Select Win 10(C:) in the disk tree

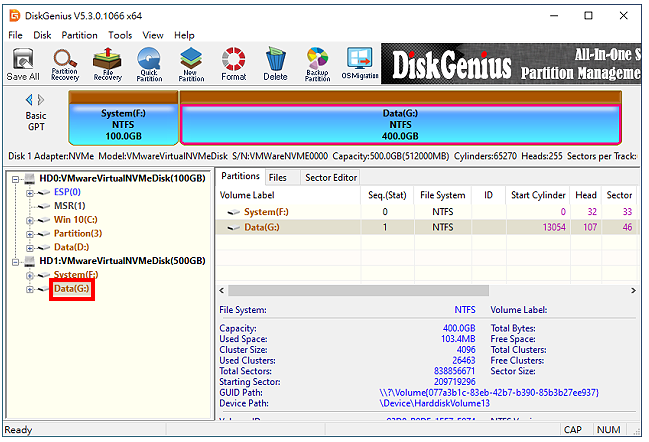[76, 219]
